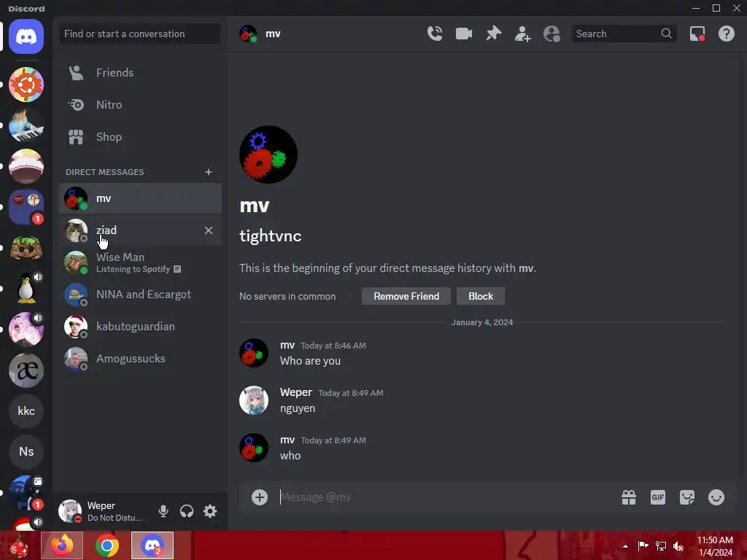The width and height of the screenshot is (747, 560).
Task: Open the Minecraft-head server icon
Action: [x=26, y=248]
